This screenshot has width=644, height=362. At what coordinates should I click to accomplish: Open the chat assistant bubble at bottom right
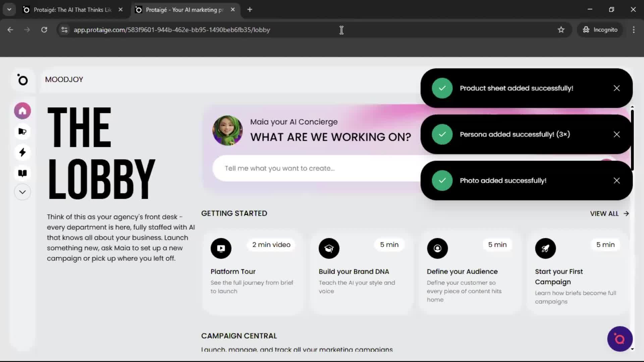620,339
